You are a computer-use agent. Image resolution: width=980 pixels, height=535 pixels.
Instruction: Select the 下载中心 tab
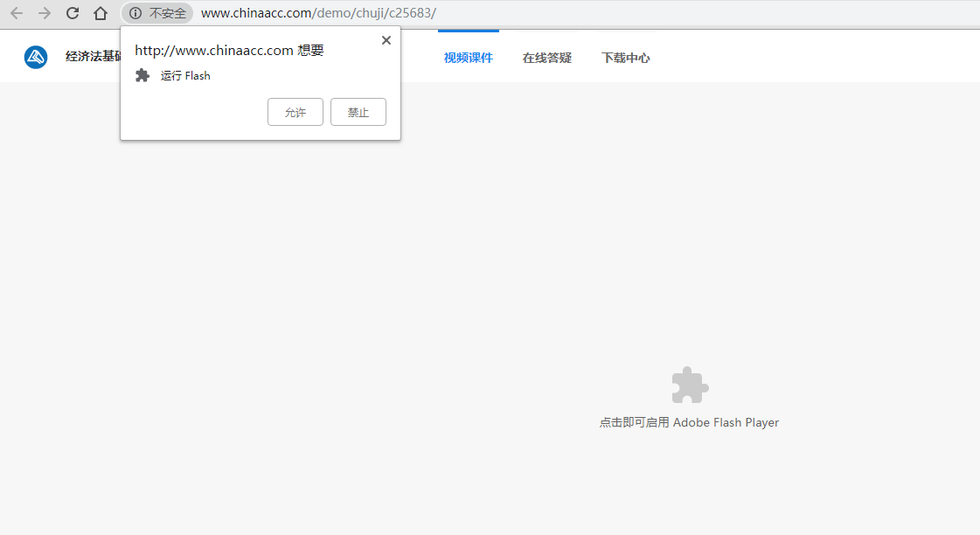pos(625,58)
